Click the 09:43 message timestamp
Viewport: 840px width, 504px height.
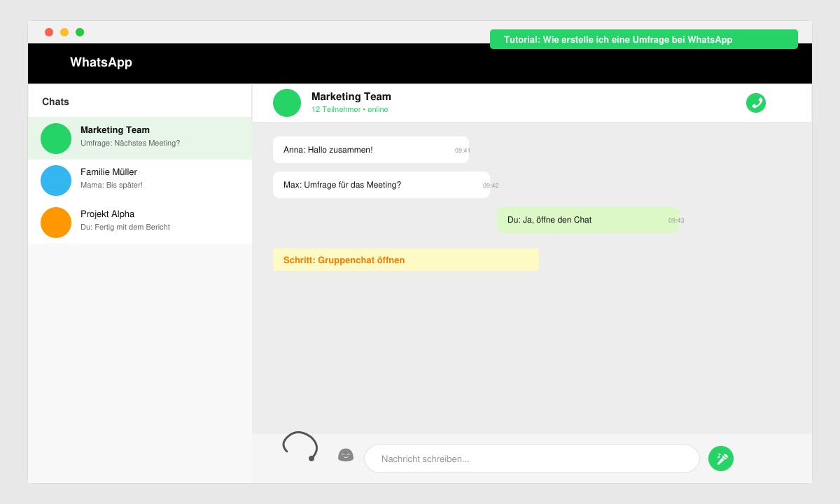(x=676, y=220)
